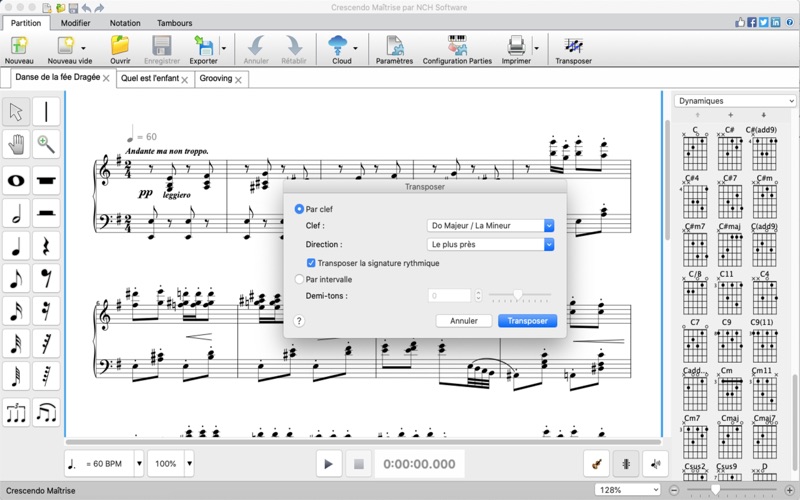Screen dimensions: 800x500
Task: Select the eighth note tool
Action: (x=16, y=279)
